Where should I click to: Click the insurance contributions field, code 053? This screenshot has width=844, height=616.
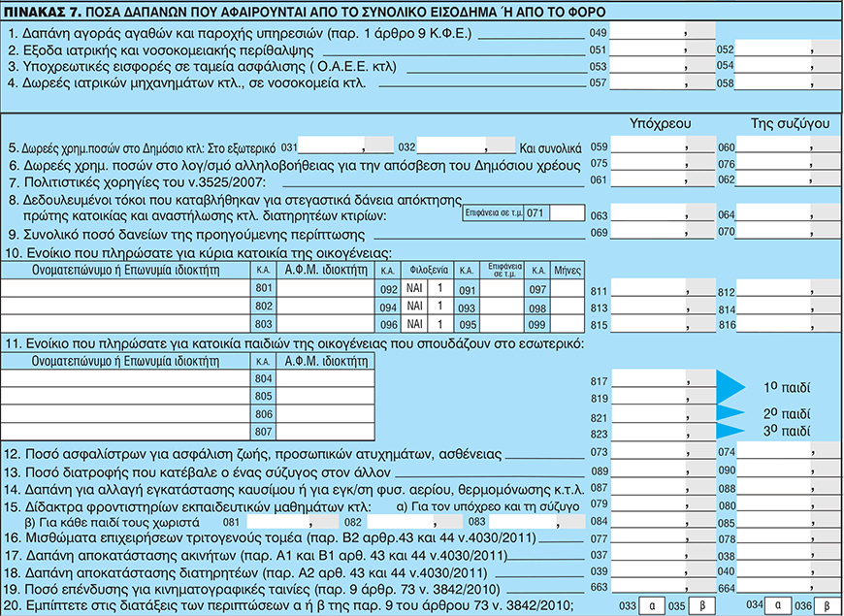[664, 65]
